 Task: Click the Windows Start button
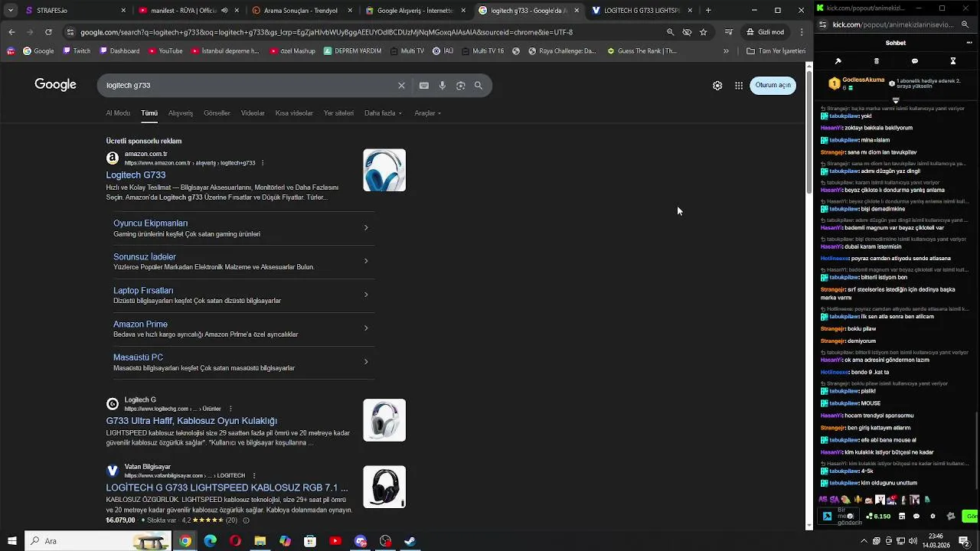(x=11, y=541)
